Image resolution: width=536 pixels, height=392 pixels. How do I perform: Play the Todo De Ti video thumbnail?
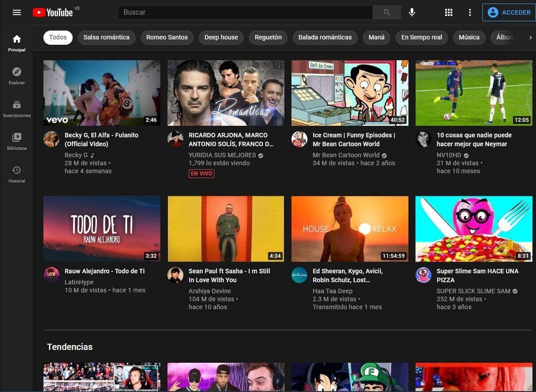[102, 229]
